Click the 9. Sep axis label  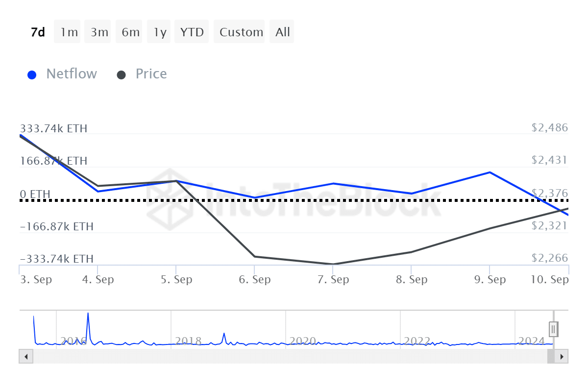(490, 280)
